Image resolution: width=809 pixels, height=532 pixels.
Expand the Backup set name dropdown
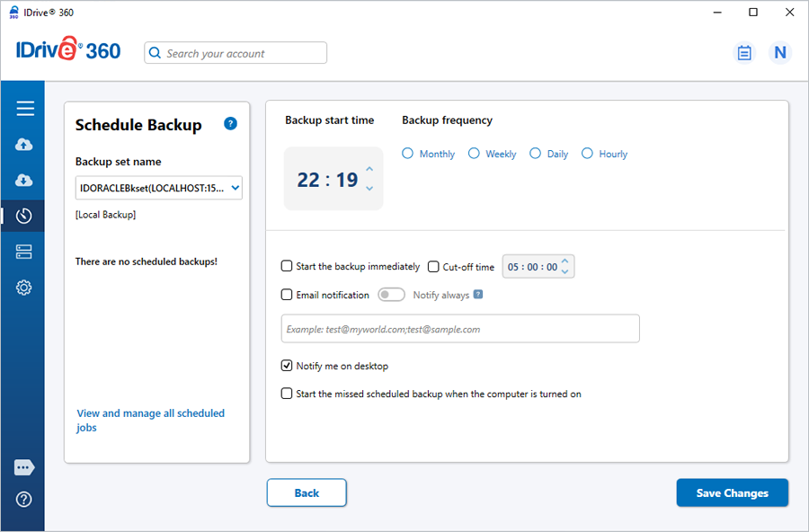coord(236,188)
